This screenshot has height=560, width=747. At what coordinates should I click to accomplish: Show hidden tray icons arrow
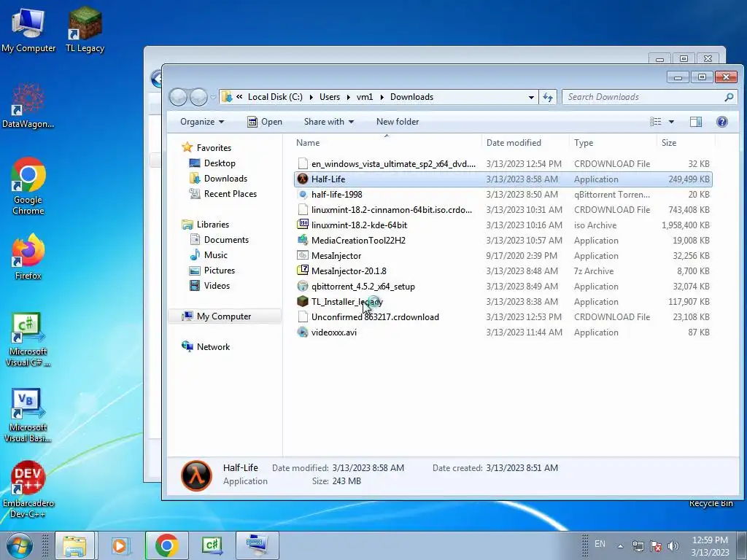click(x=620, y=545)
